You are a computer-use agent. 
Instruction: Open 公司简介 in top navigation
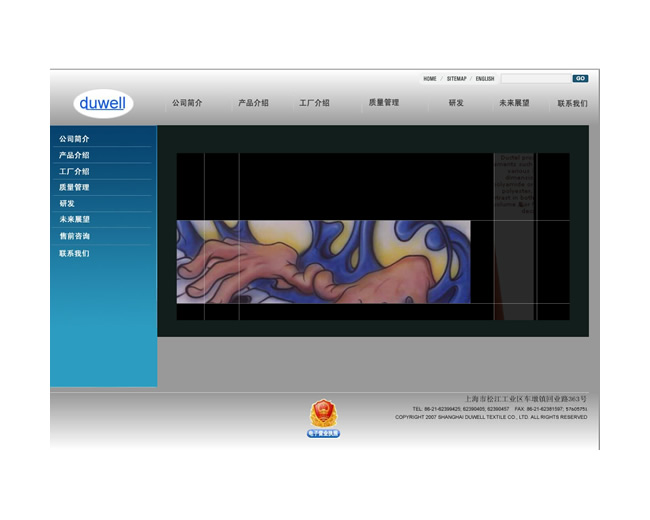pyautogui.click(x=187, y=103)
